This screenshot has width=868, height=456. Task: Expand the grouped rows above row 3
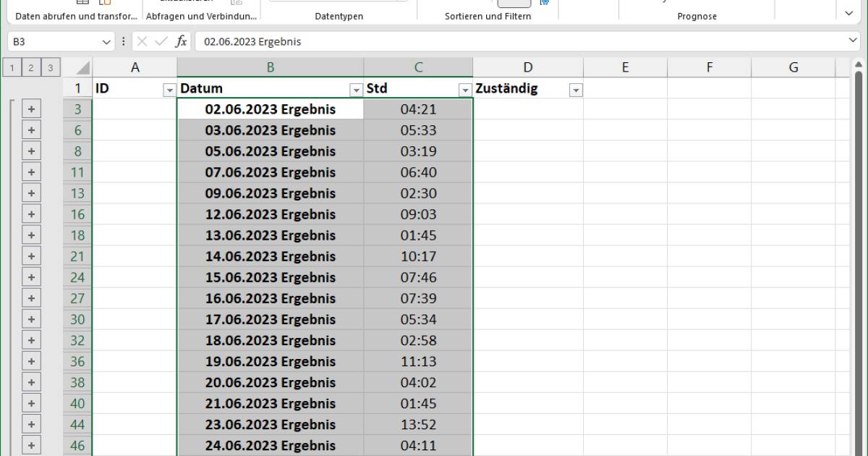tap(30, 109)
